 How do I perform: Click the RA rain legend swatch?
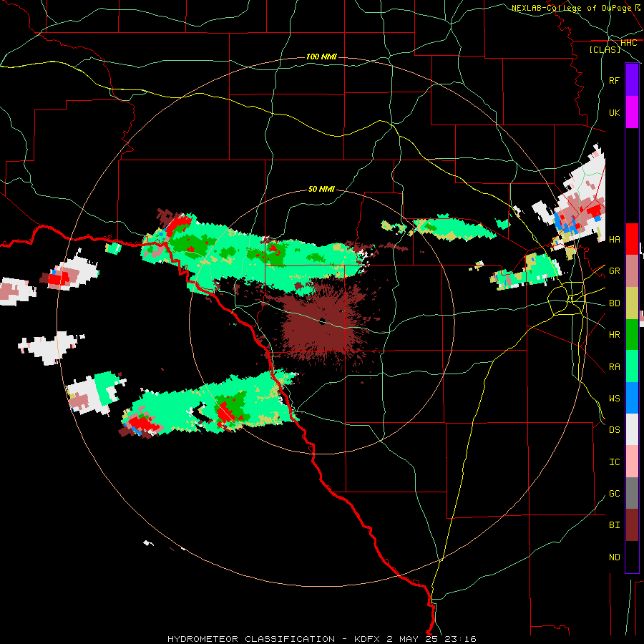632,366
